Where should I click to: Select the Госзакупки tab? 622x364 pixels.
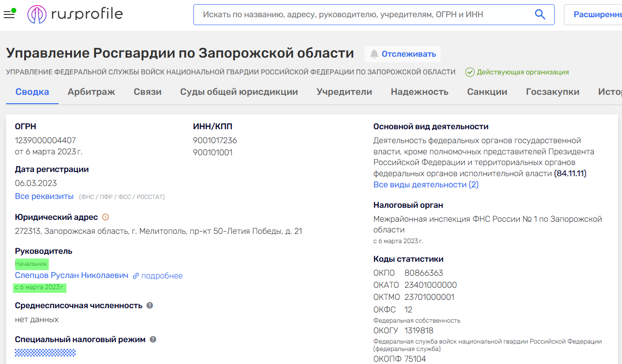click(x=552, y=92)
